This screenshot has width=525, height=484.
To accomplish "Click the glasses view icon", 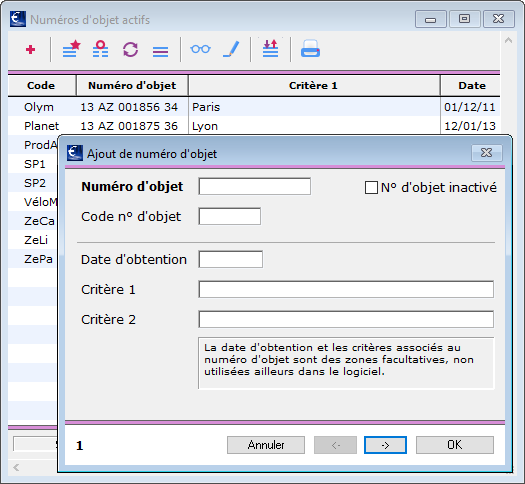I will tap(200, 49).
